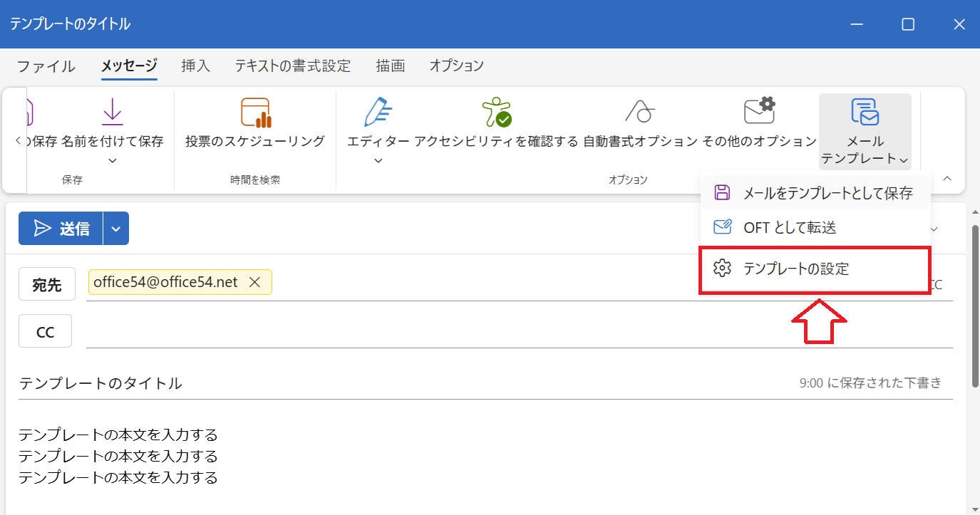
Task: Expand the 送信 button dropdown arrow
Action: pyautogui.click(x=116, y=228)
